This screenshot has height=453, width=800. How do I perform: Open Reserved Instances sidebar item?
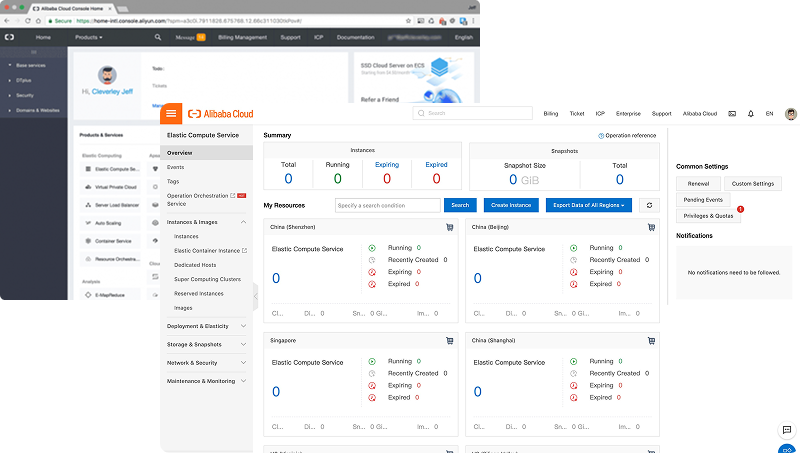(198, 294)
